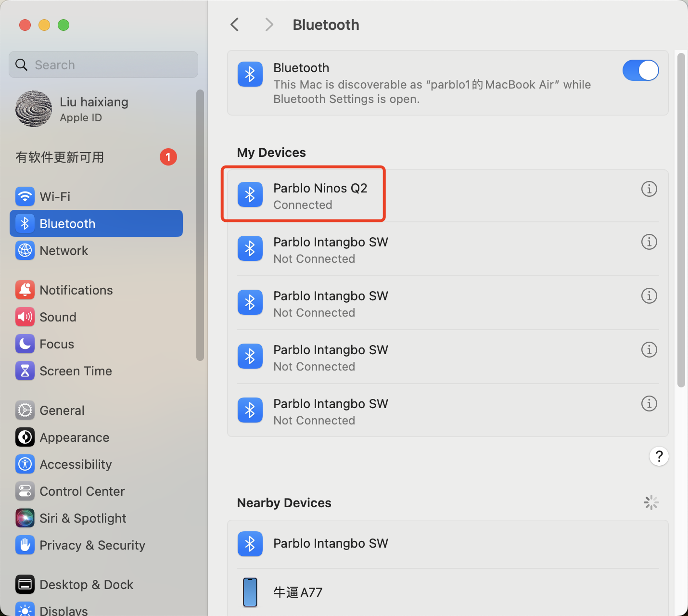Click the Sound speaker icon
Image resolution: width=688 pixels, height=616 pixels.
pyautogui.click(x=25, y=317)
